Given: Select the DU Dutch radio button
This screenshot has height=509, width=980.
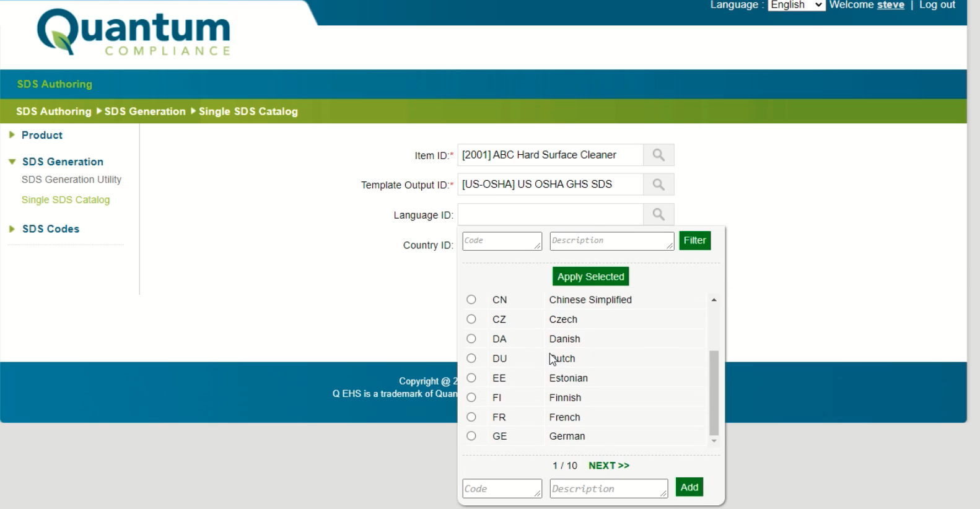Looking at the screenshot, I should 471,359.
